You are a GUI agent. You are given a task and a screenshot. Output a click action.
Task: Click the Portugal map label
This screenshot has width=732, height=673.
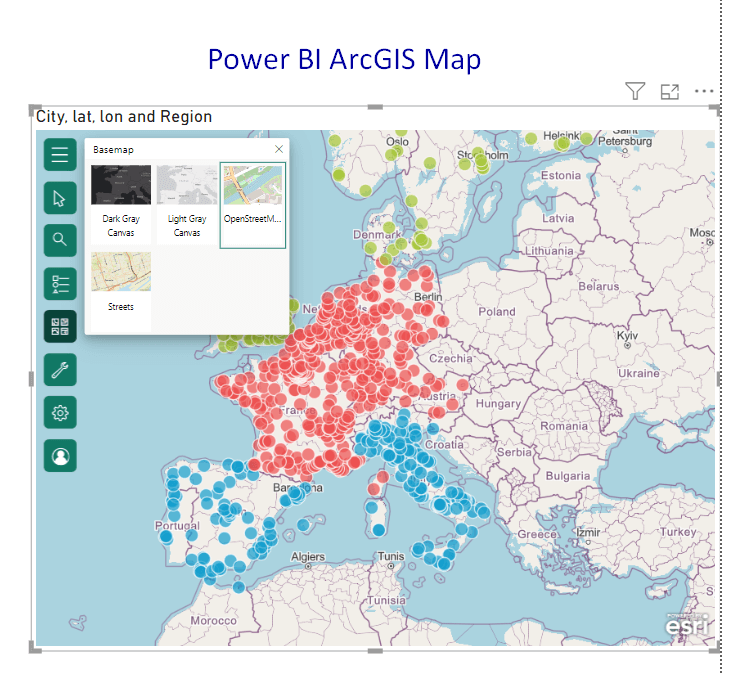coord(177,526)
